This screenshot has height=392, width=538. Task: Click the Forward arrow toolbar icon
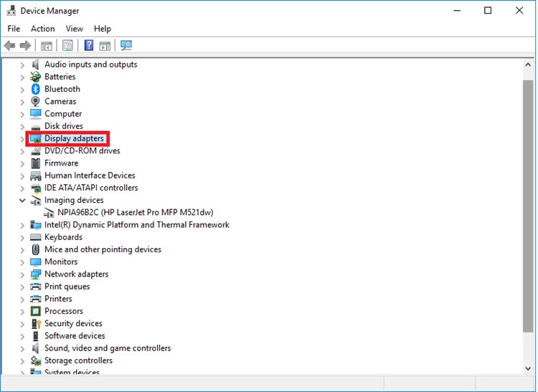pos(25,45)
